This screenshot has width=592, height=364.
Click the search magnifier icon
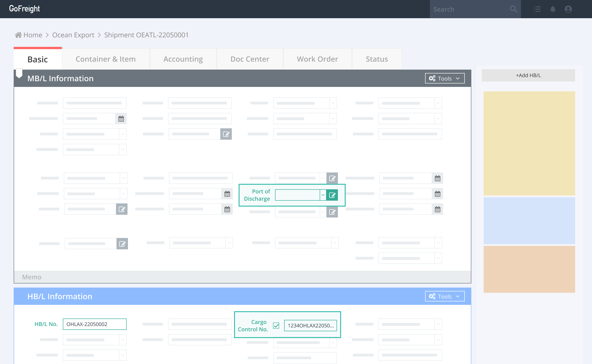[x=513, y=9]
